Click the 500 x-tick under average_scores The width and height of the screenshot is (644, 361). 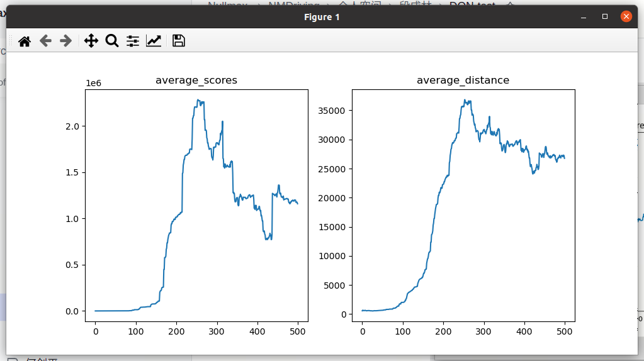click(298, 331)
